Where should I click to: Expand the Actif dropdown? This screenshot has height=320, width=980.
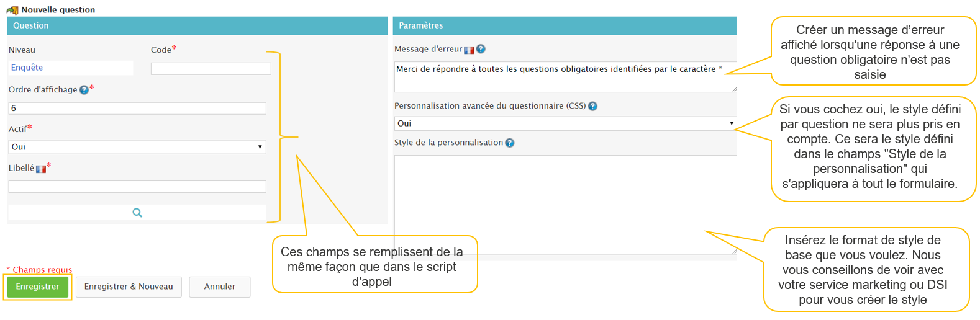click(137, 147)
